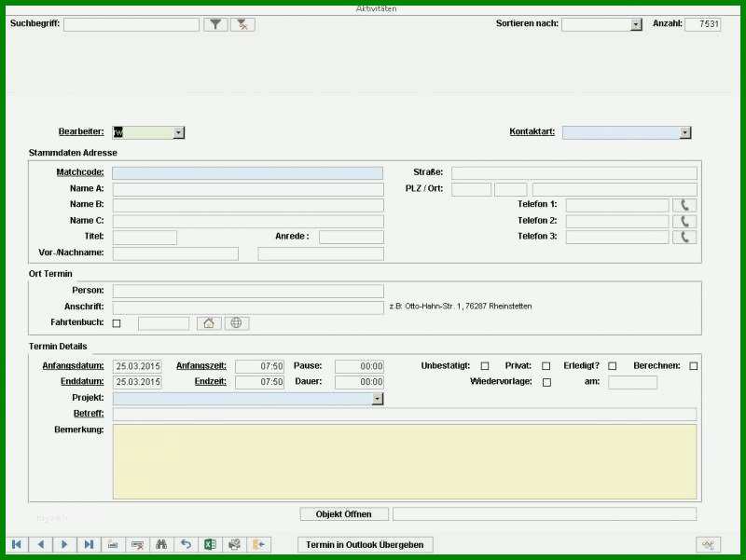The height and width of the screenshot is (560, 746).
Task: Go to next record
Action: tap(64, 544)
